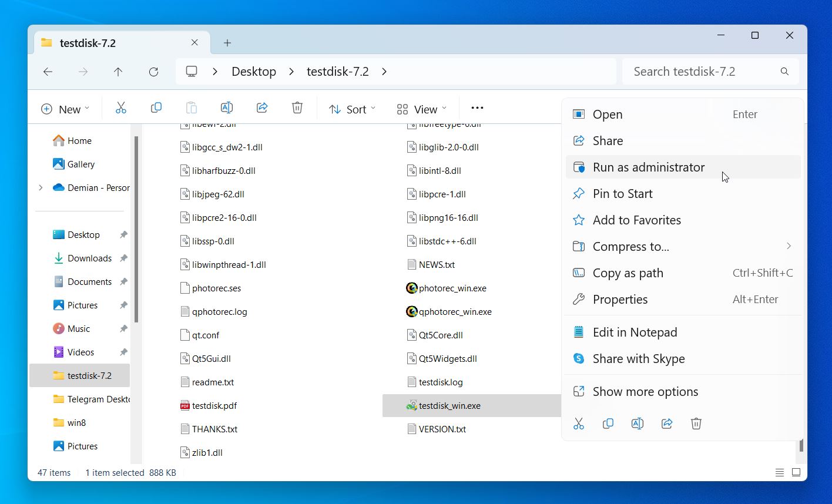Viewport: 832px width, 504px height.
Task: Click the Cut icon in the context menu
Action: point(579,424)
